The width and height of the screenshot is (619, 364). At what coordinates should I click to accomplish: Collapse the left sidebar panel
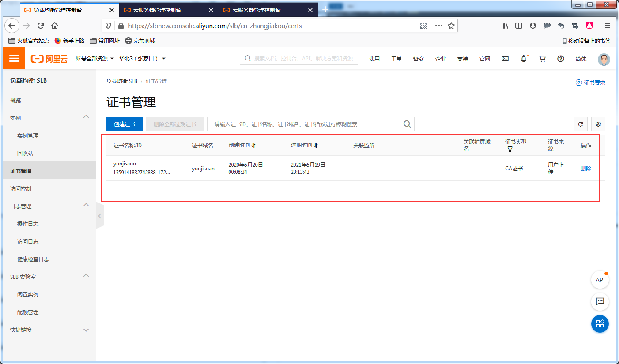click(99, 215)
